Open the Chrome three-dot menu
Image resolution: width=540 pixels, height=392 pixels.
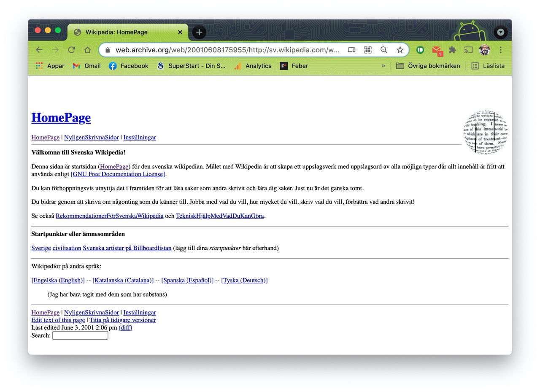coord(500,50)
